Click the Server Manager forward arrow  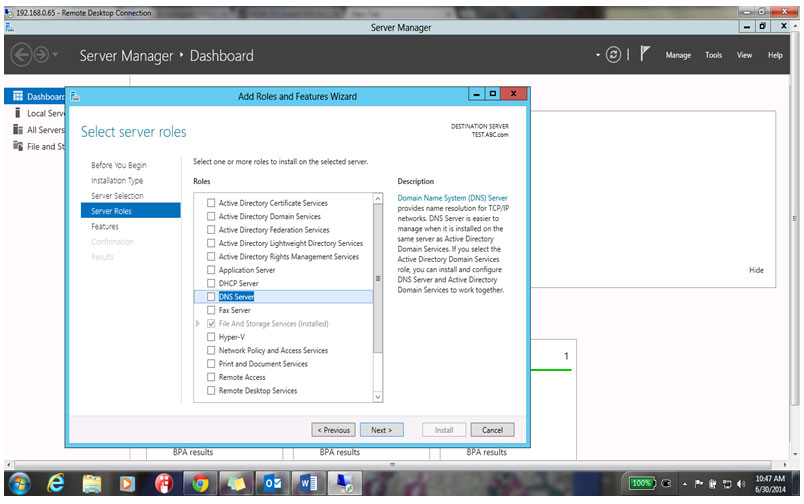pyautogui.click(x=41, y=54)
